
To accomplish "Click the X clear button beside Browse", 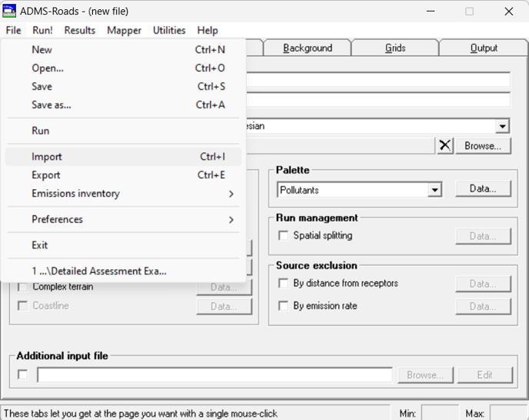I will 445,145.
